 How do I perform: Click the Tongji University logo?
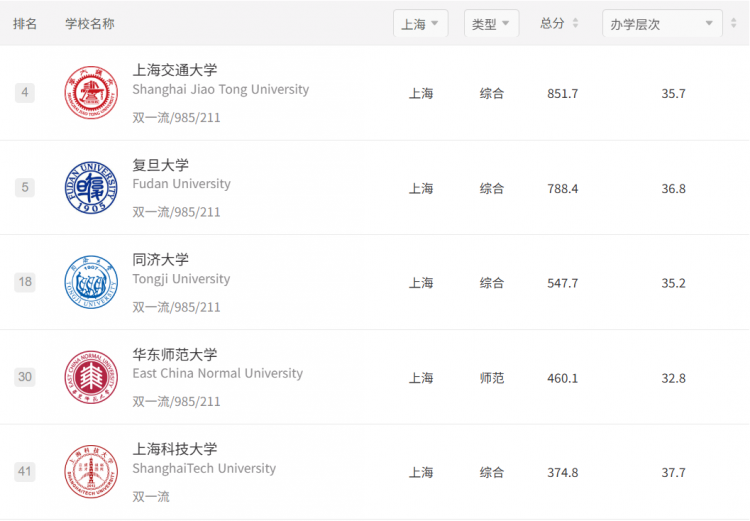pos(91,282)
